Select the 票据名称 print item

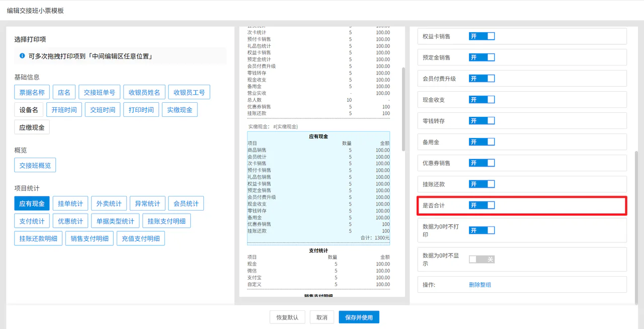click(x=32, y=92)
